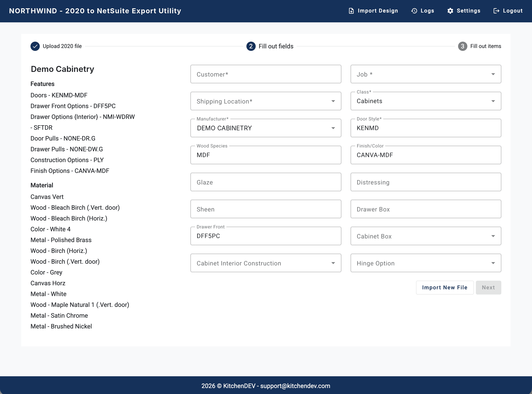Click the step 2 circle icon
This screenshot has width=532, height=394.
(251, 46)
